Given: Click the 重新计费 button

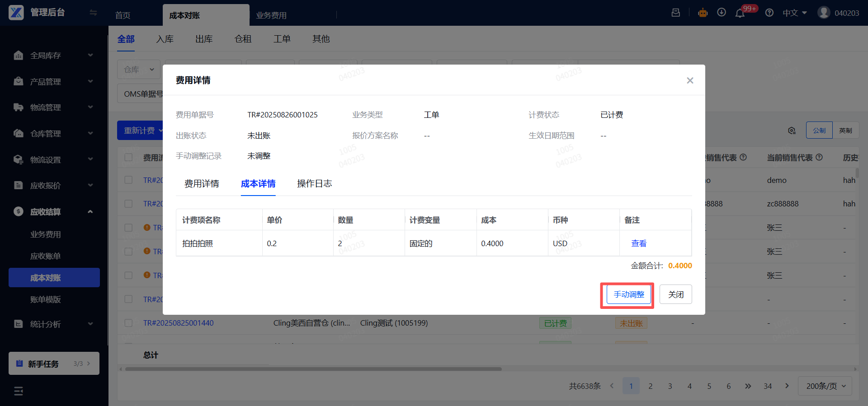Looking at the screenshot, I should [140, 131].
